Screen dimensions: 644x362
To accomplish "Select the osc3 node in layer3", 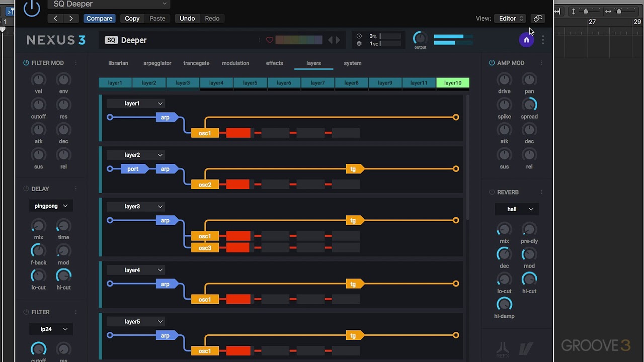I will tap(205, 248).
